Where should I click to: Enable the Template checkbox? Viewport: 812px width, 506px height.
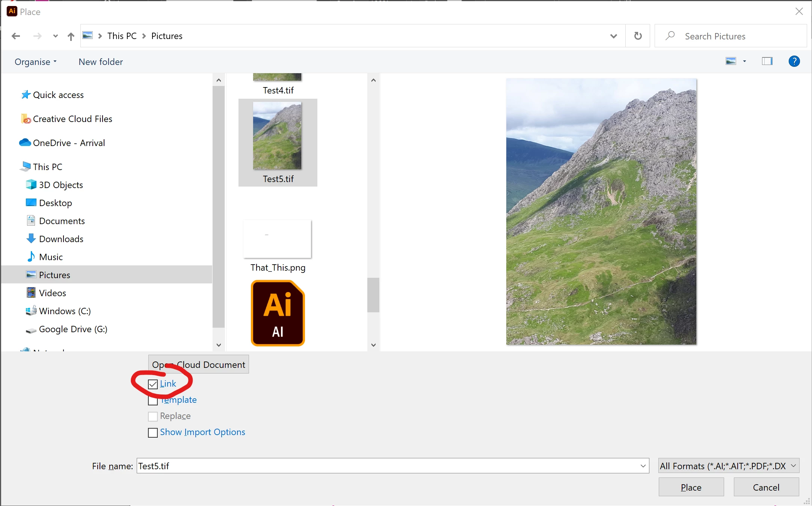click(153, 401)
